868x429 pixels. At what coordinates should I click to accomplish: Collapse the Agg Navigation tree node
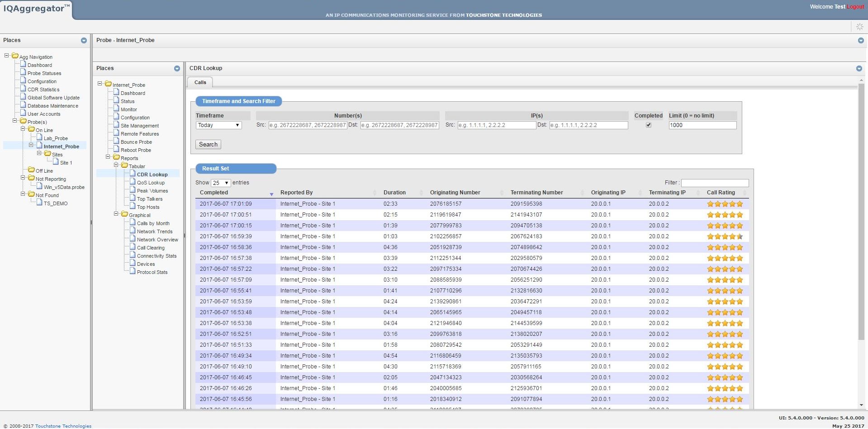pos(7,56)
